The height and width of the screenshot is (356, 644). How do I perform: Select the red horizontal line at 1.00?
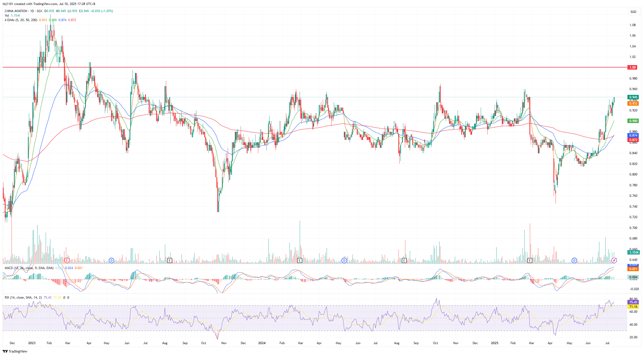[x=315, y=67]
